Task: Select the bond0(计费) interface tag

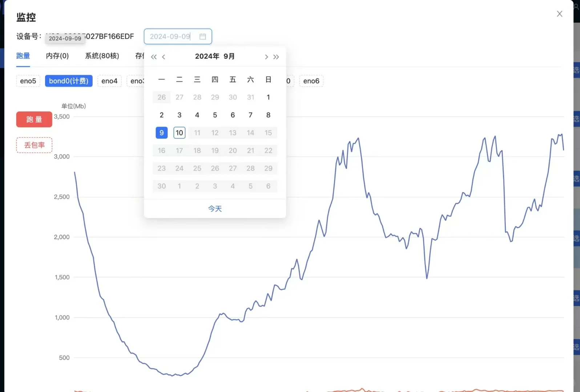Action: point(69,81)
